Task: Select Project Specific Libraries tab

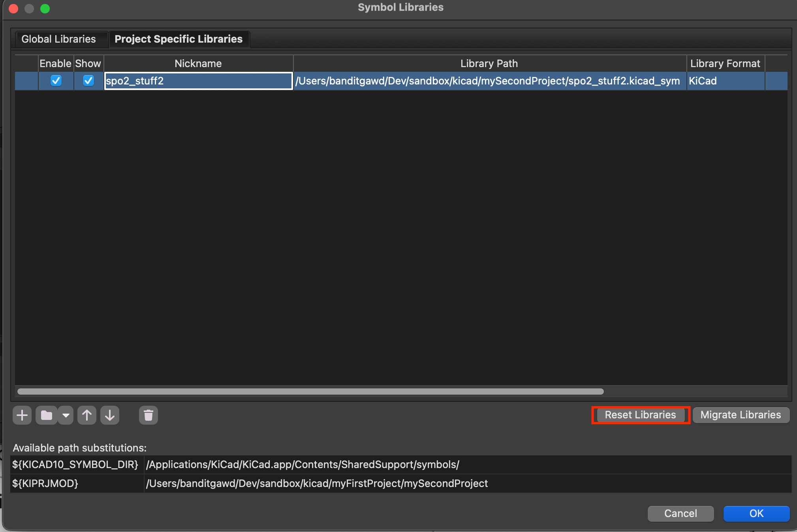Action: tap(179, 39)
